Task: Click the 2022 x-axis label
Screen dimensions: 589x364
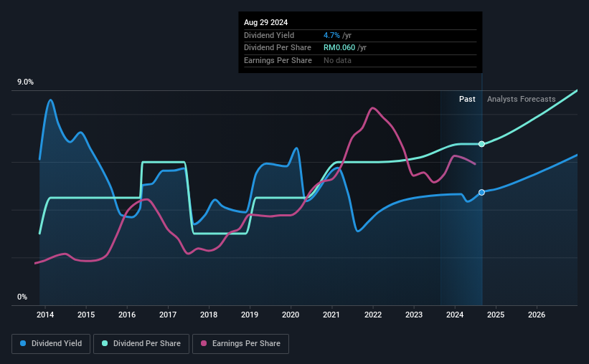Action: tap(373, 315)
